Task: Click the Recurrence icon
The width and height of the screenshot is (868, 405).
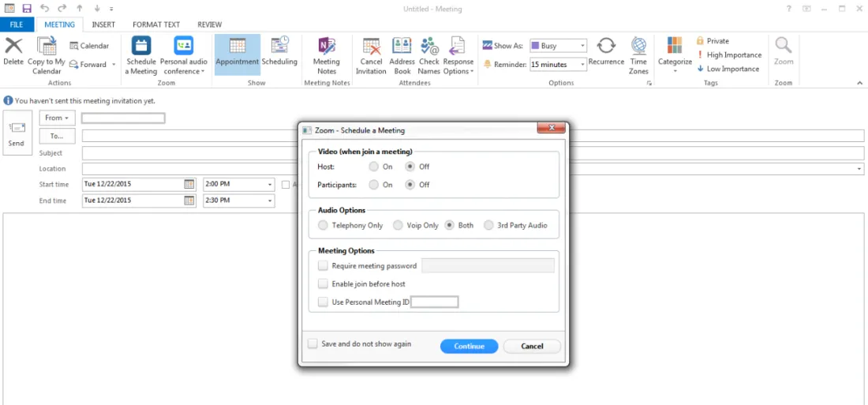Action: (607, 46)
